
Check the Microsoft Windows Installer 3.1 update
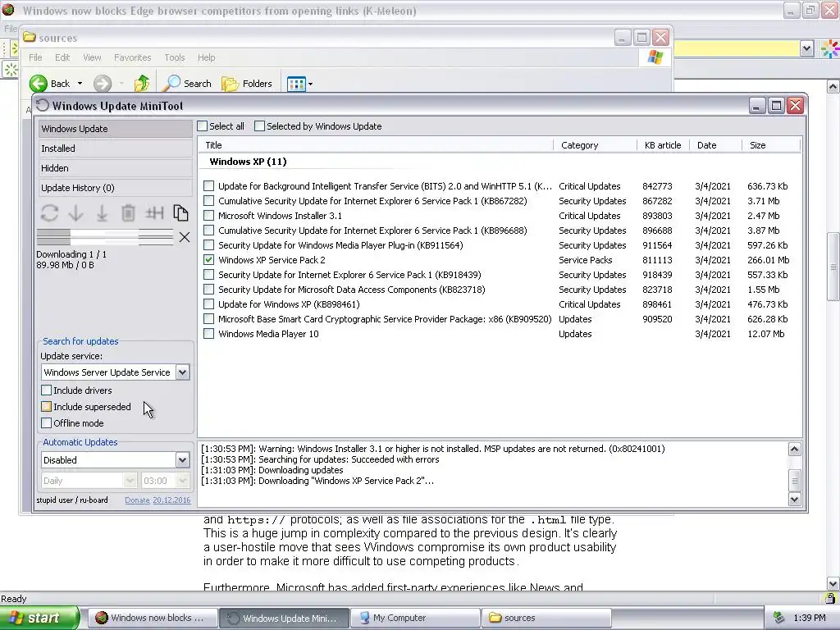click(x=209, y=216)
